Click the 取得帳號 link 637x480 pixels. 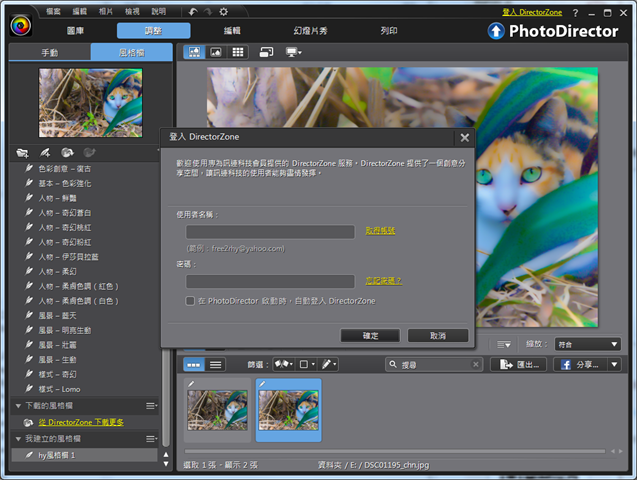click(x=380, y=231)
